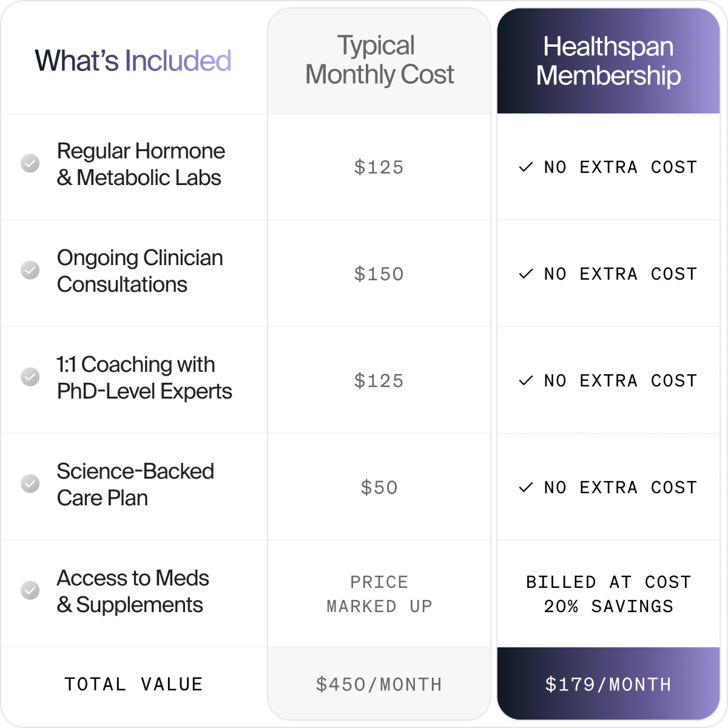Click the $450/MONTH typical total
728x728 pixels.
tap(379, 684)
